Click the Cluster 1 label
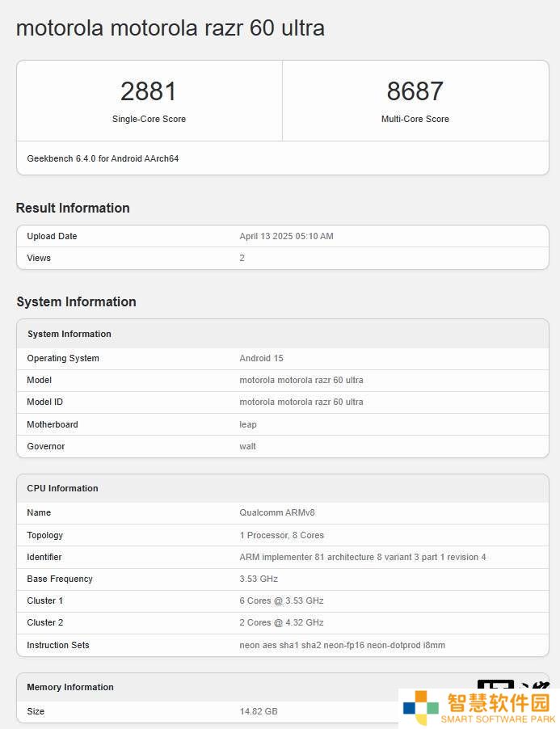The width and height of the screenshot is (560, 729). coord(44,600)
